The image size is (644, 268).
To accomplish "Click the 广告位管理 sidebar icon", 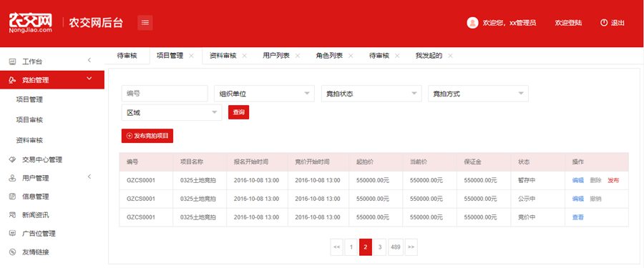I will (12, 233).
